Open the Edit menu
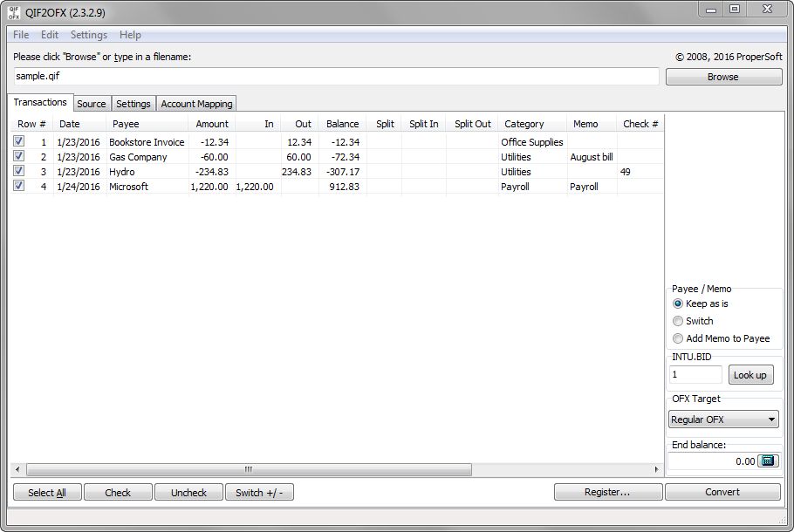The width and height of the screenshot is (794, 532). click(x=50, y=34)
